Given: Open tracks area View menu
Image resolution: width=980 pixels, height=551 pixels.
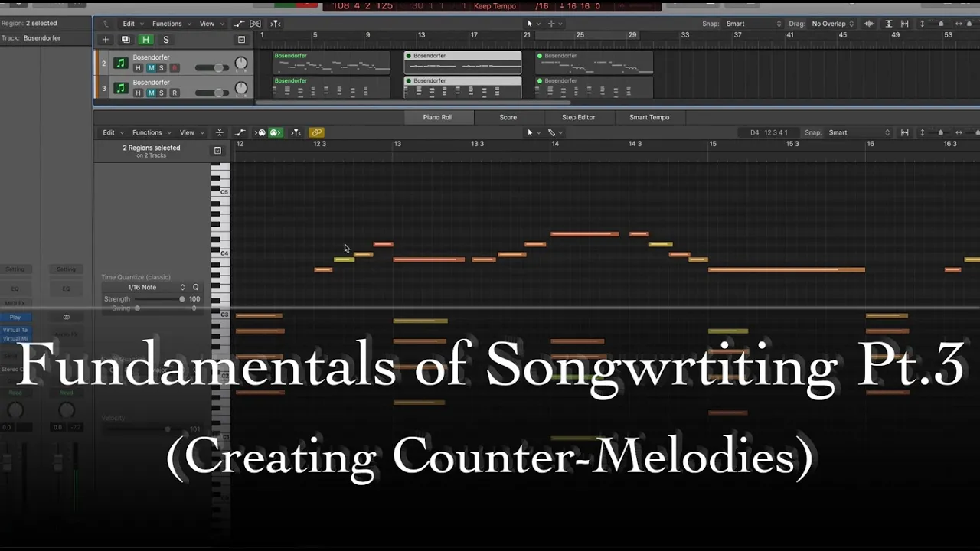Looking at the screenshot, I should tap(211, 24).
